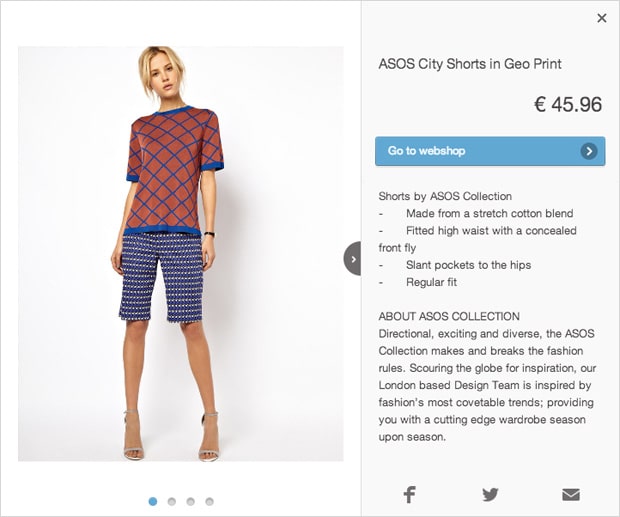Jump to the fourth image dot
Image resolution: width=620 pixels, height=517 pixels.
209,501
